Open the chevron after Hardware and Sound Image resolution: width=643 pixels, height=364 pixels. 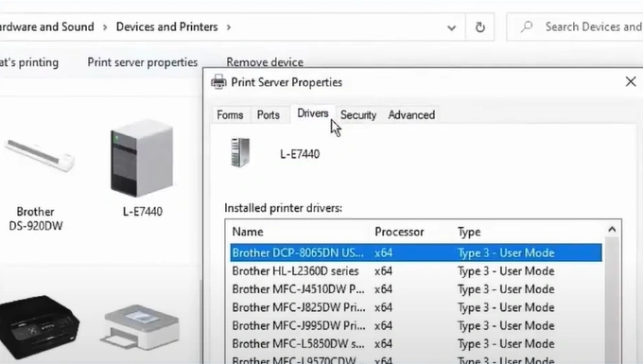click(x=105, y=27)
